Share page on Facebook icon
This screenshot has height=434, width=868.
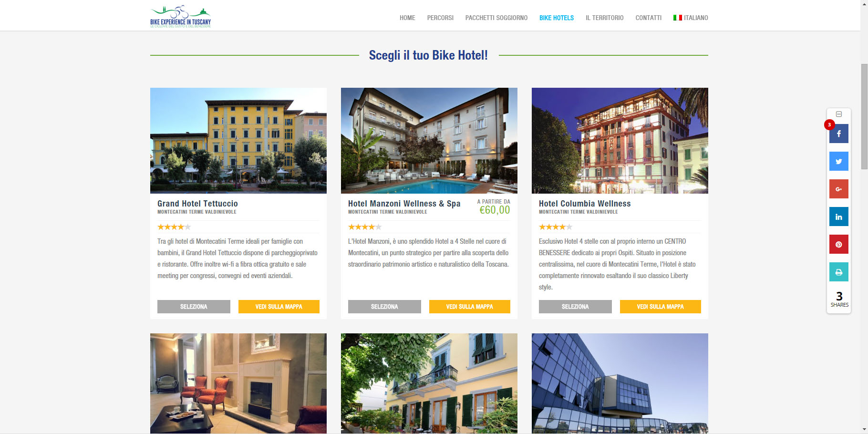838,134
